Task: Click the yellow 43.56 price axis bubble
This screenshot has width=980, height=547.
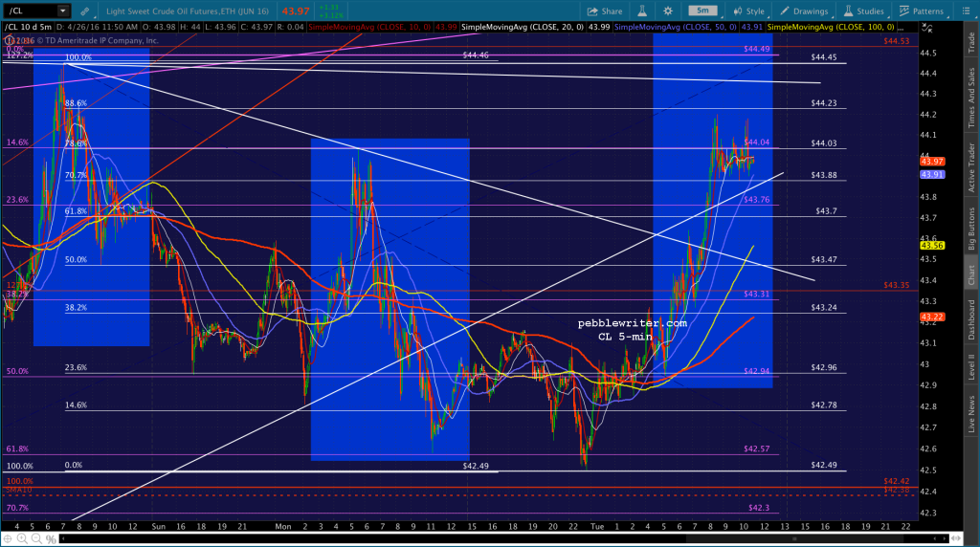Action: [x=932, y=246]
